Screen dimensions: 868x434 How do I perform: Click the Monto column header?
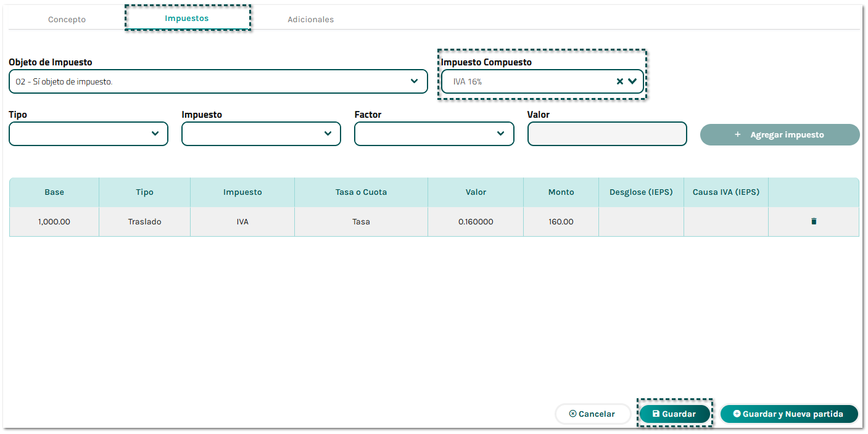(x=561, y=192)
